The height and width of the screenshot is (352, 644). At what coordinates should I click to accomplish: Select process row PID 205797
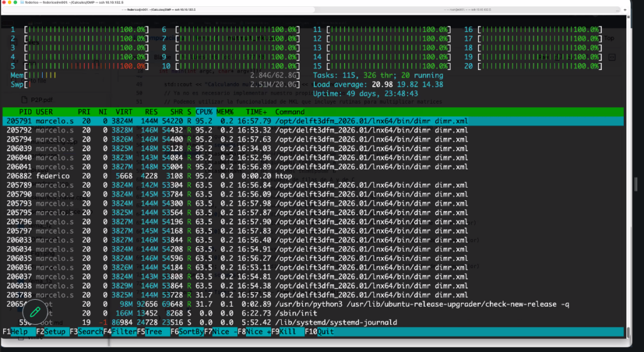313,230
